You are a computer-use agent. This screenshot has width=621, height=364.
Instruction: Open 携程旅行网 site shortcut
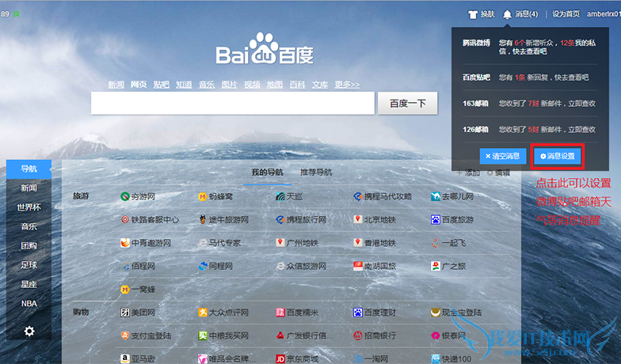pos(301,220)
